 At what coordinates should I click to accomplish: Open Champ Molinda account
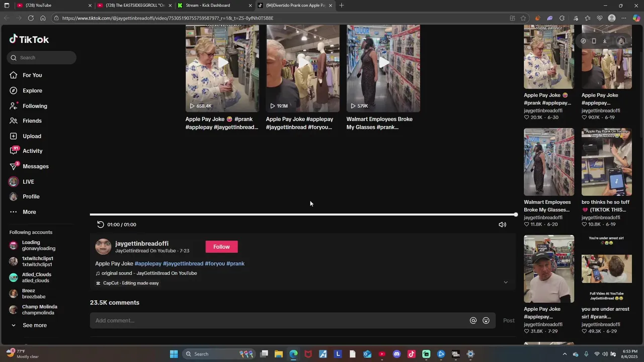pos(33,310)
